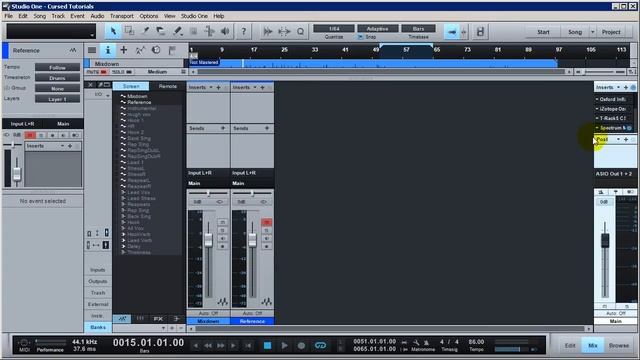Select the Mute tool
The image size is (640, 360).
coord(193,31)
